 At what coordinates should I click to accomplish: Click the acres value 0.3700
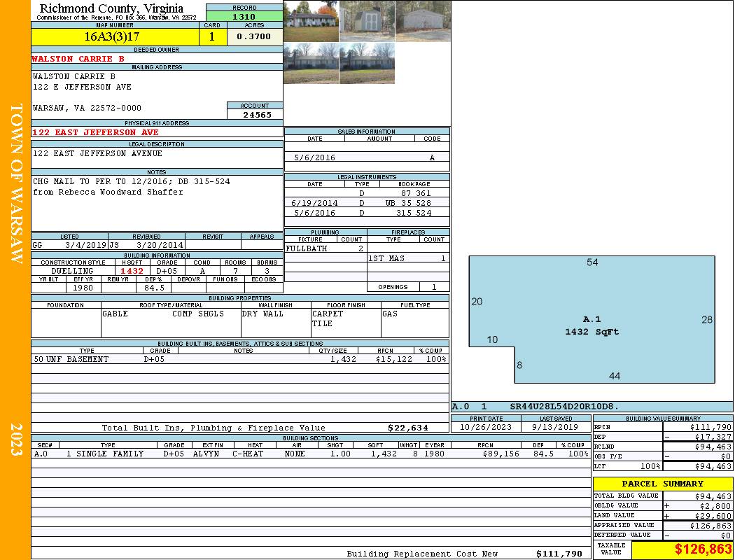254,37
